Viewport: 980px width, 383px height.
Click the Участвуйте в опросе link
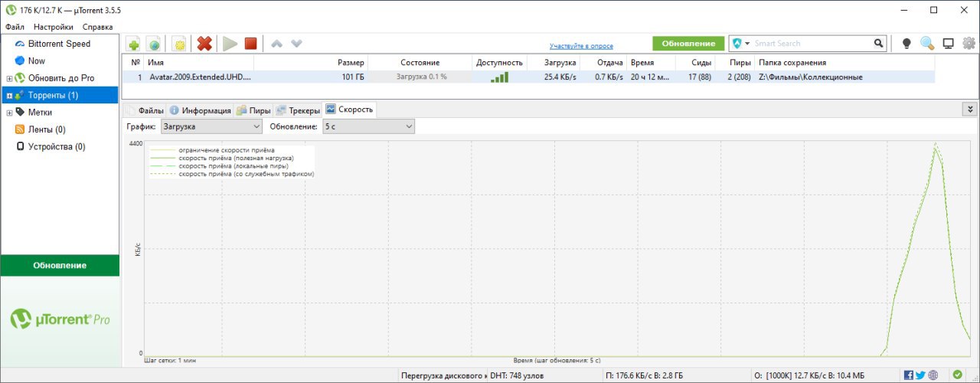tap(582, 46)
